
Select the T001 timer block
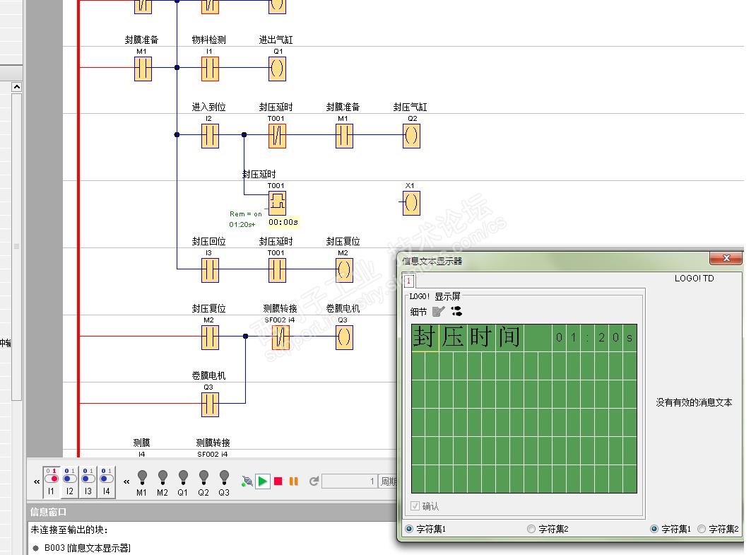tap(277, 203)
